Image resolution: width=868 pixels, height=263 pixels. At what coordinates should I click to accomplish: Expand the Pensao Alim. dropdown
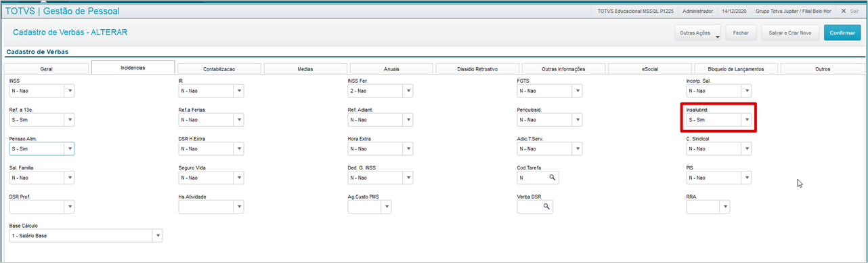(x=69, y=149)
